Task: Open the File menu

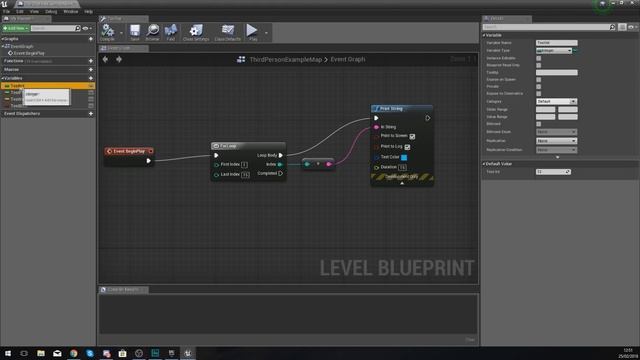Action: coord(6,11)
